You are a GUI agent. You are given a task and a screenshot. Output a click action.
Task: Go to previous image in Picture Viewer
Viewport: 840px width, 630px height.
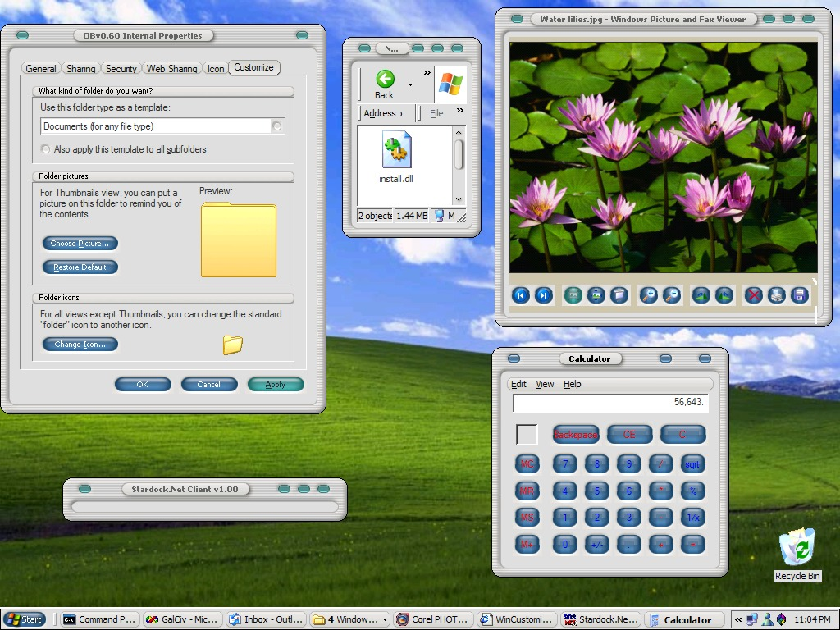point(520,295)
